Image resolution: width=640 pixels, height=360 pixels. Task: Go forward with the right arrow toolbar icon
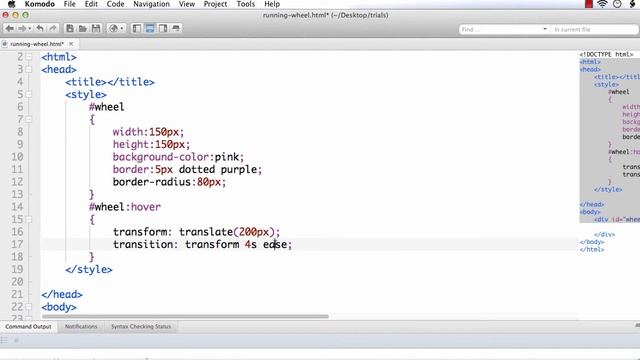click(x=22, y=29)
